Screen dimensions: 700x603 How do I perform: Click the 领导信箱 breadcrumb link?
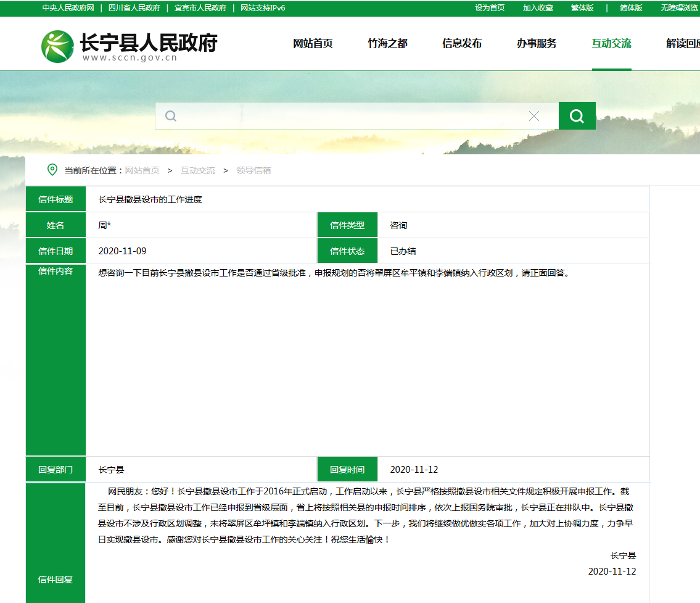point(253,170)
